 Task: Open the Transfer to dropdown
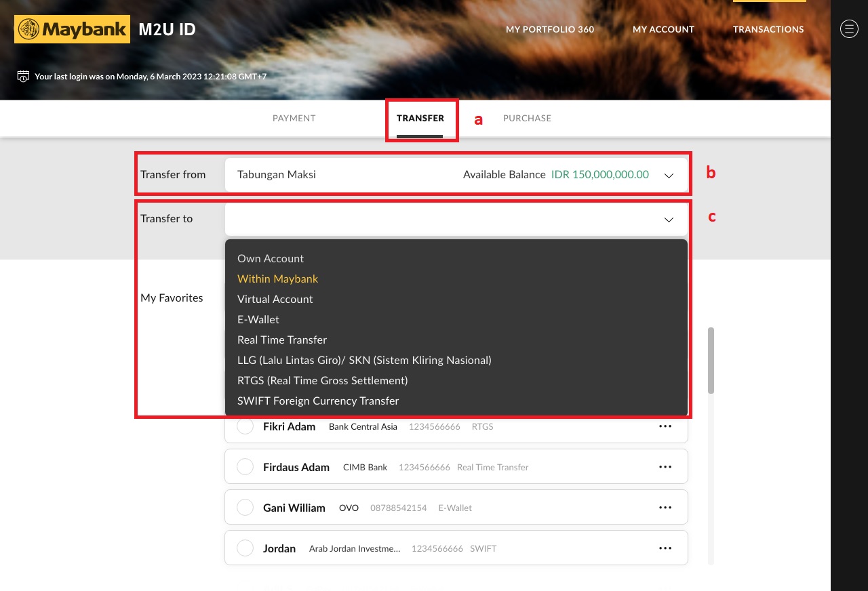point(669,219)
